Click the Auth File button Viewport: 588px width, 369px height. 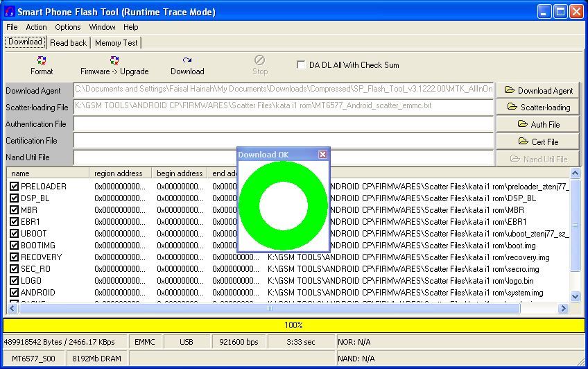pyautogui.click(x=538, y=124)
